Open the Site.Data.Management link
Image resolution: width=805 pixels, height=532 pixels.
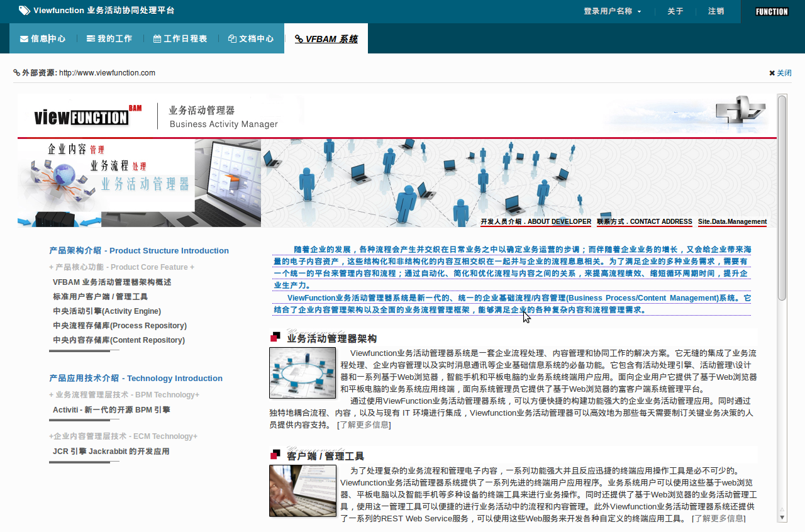tap(733, 221)
